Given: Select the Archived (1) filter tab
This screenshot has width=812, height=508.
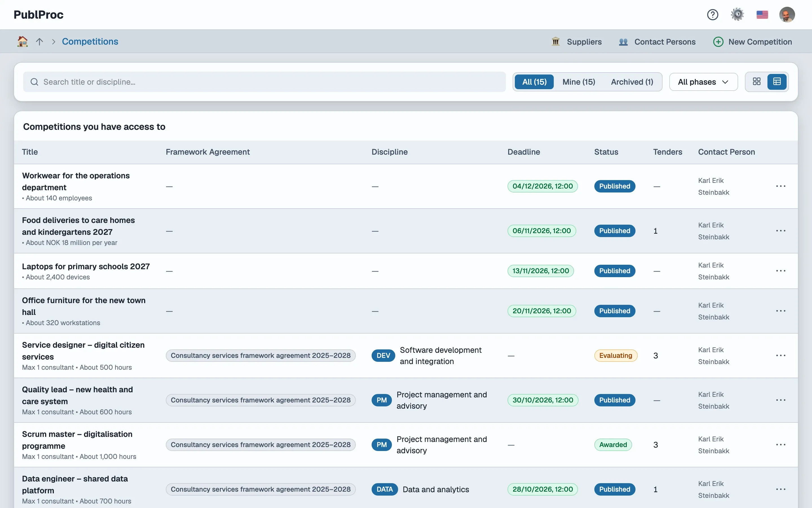Looking at the screenshot, I should click(x=632, y=82).
